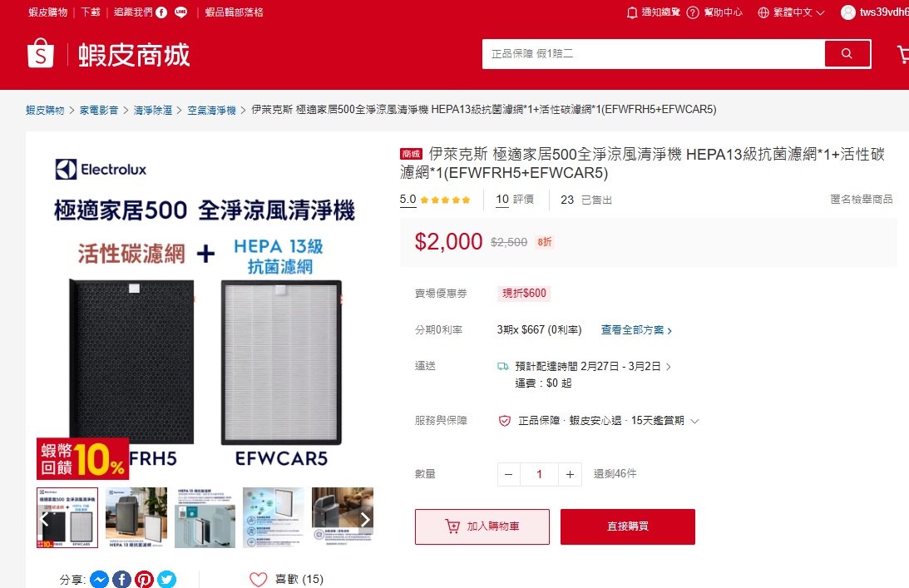The height and width of the screenshot is (588, 909).
Task: Click the Shopee bag logo
Action: 41,53
